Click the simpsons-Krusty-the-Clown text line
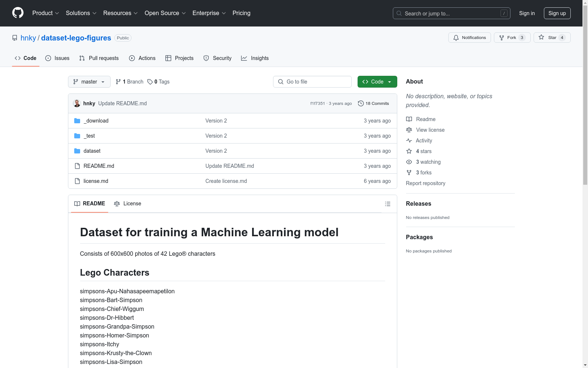The image size is (588, 368). tap(116, 353)
